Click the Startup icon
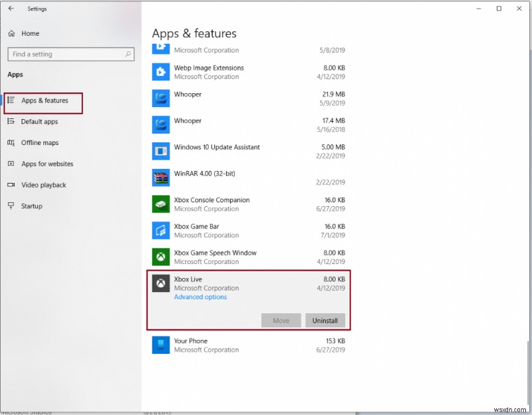This screenshot has width=532, height=415. click(11, 206)
